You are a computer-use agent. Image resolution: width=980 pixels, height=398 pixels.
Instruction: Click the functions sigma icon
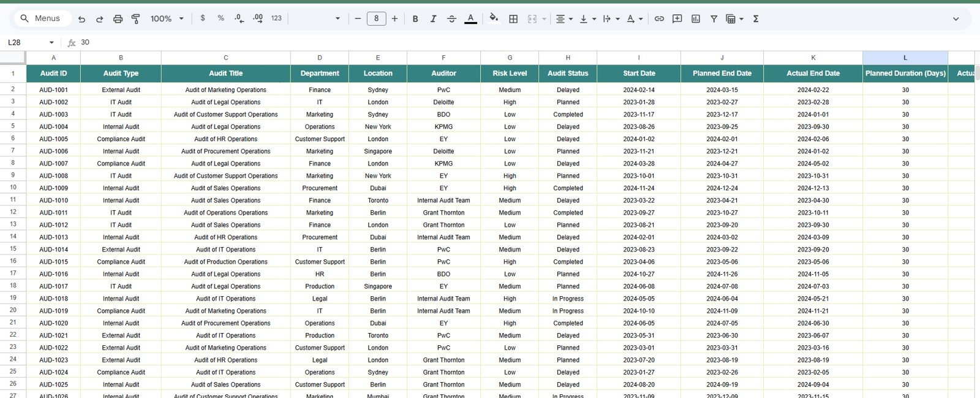pos(756,19)
